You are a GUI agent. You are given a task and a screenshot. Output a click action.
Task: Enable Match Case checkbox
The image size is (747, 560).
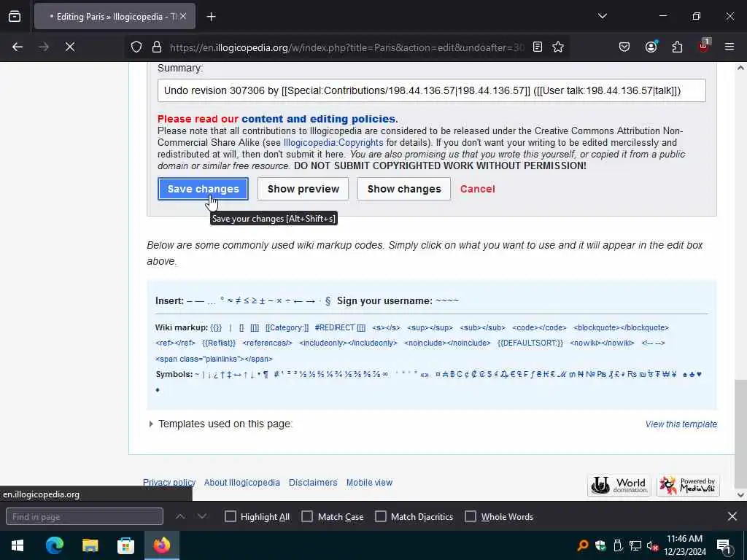coord(307,517)
